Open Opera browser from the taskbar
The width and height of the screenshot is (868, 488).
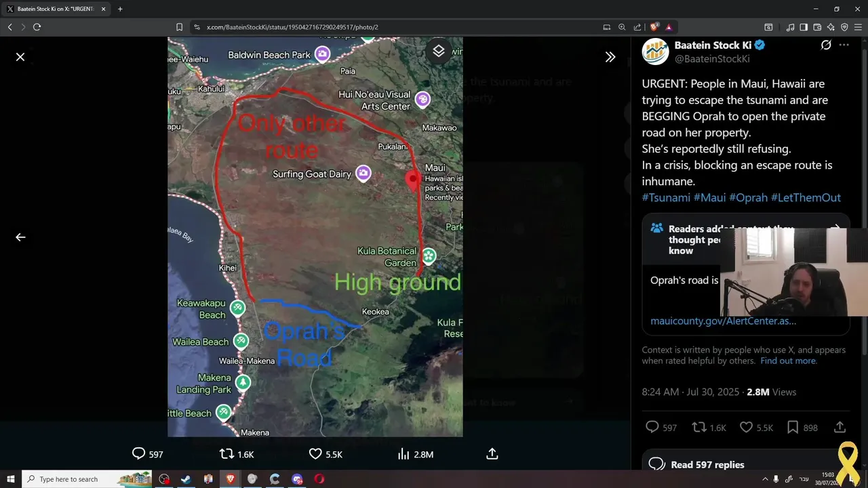(319, 479)
